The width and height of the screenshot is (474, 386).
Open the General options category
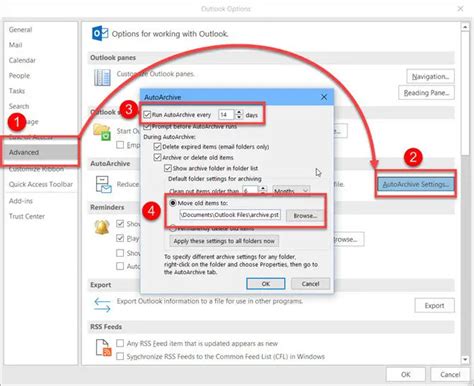point(20,30)
